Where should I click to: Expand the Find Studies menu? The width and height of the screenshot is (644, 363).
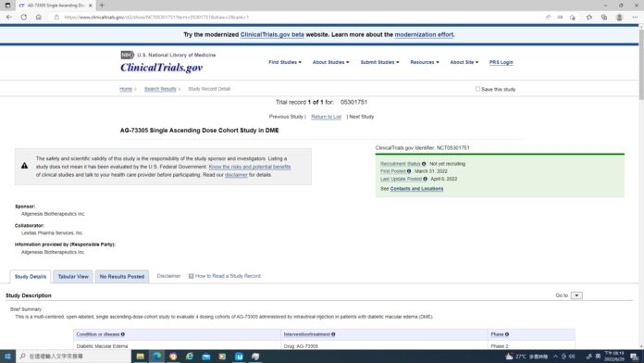click(285, 62)
